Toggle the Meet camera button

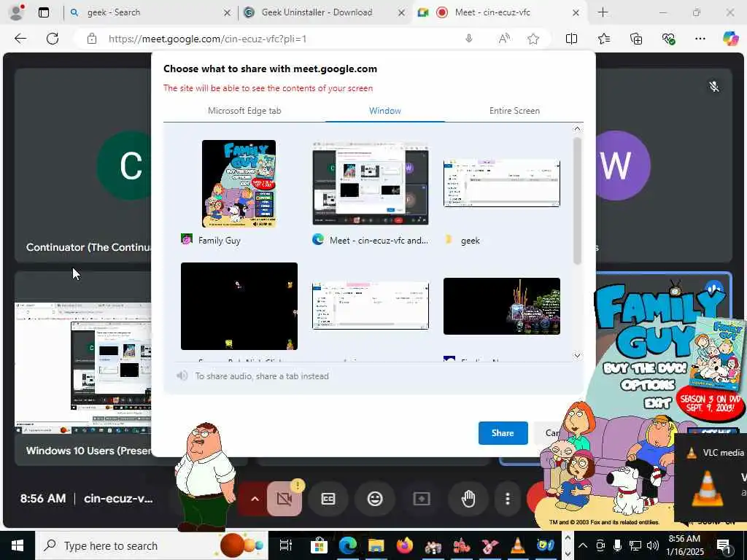click(x=285, y=499)
